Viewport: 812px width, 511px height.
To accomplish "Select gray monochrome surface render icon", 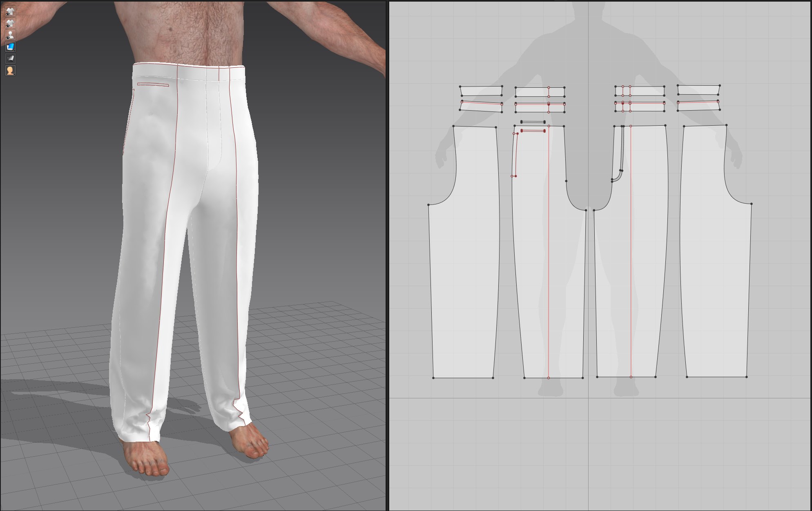I will click(x=10, y=58).
